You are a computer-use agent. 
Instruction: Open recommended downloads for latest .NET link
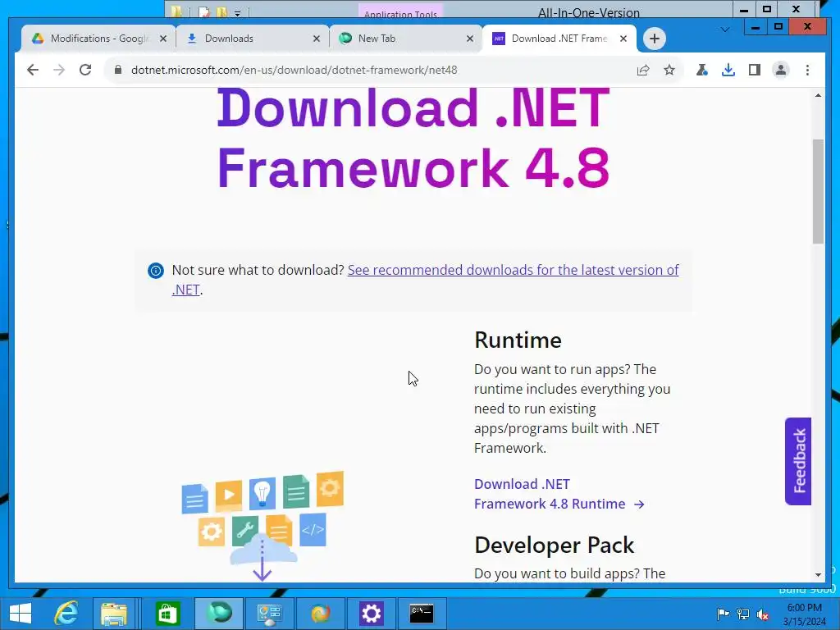[513, 270]
